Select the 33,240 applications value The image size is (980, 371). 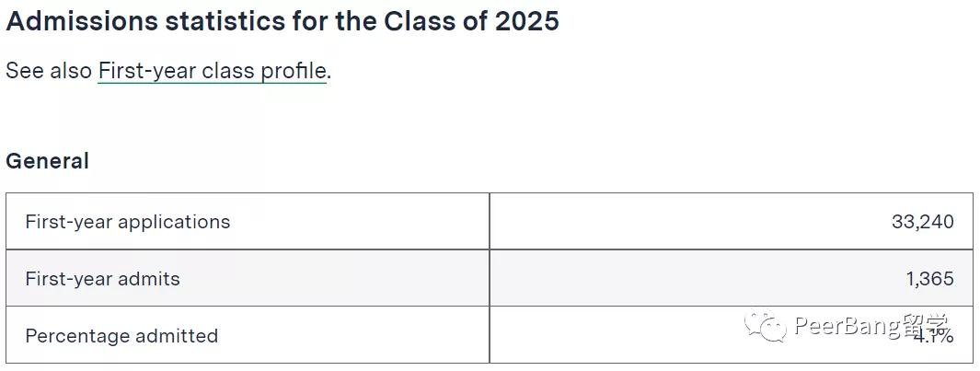click(x=922, y=222)
